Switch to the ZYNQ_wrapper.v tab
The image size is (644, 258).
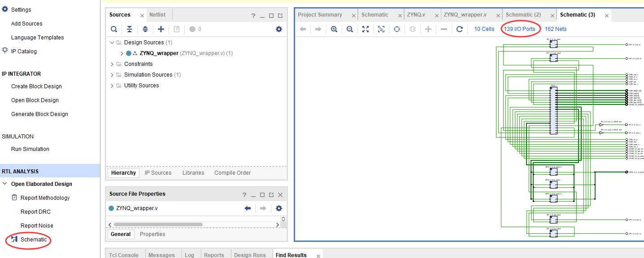(465, 15)
